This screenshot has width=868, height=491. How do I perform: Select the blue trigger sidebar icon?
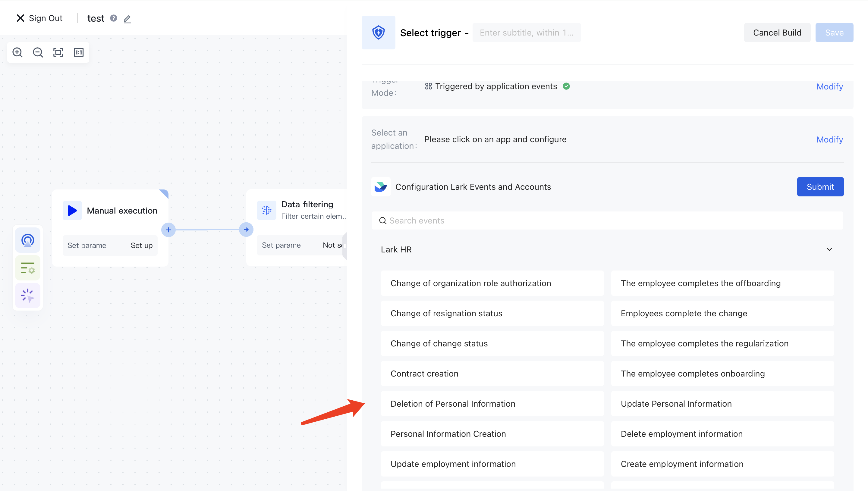pos(28,240)
